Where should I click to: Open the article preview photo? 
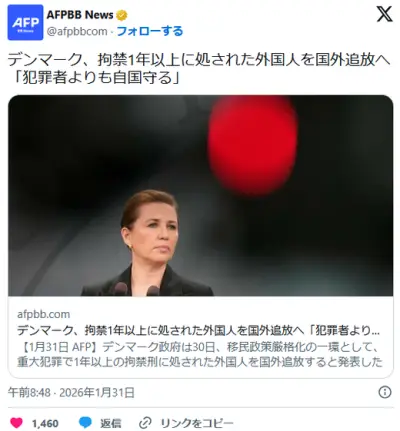[x=200, y=196]
